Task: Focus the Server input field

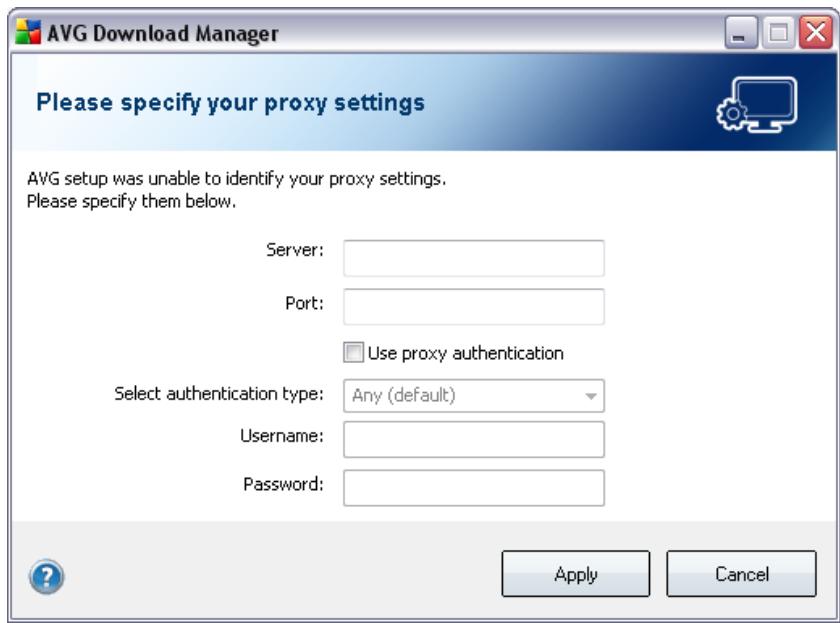Action: tap(474, 258)
